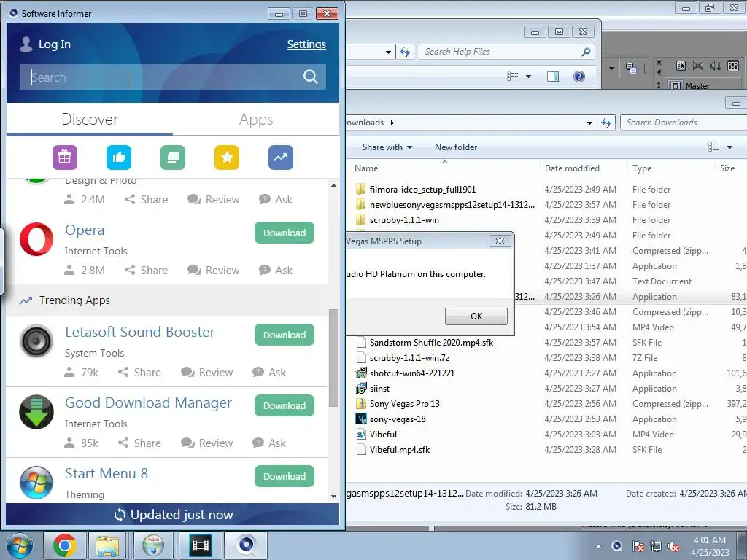
Task: Click Share under Opera
Action: [146, 270]
